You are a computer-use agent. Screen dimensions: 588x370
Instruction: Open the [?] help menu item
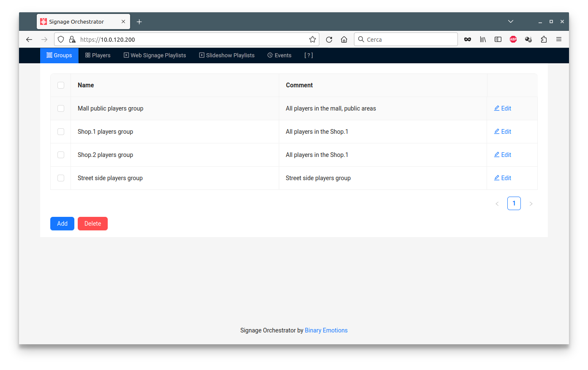(309, 55)
